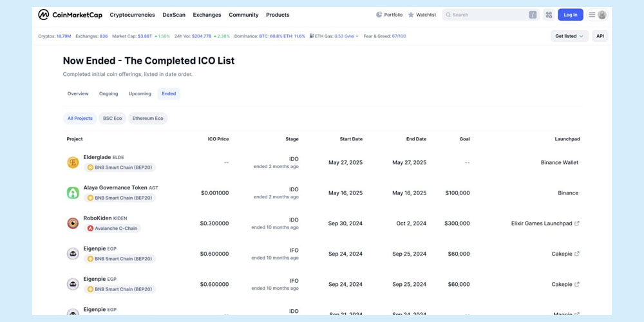644x322 pixels.
Task: Open the RoboKiden KIDEN project name
Action: (x=105, y=218)
